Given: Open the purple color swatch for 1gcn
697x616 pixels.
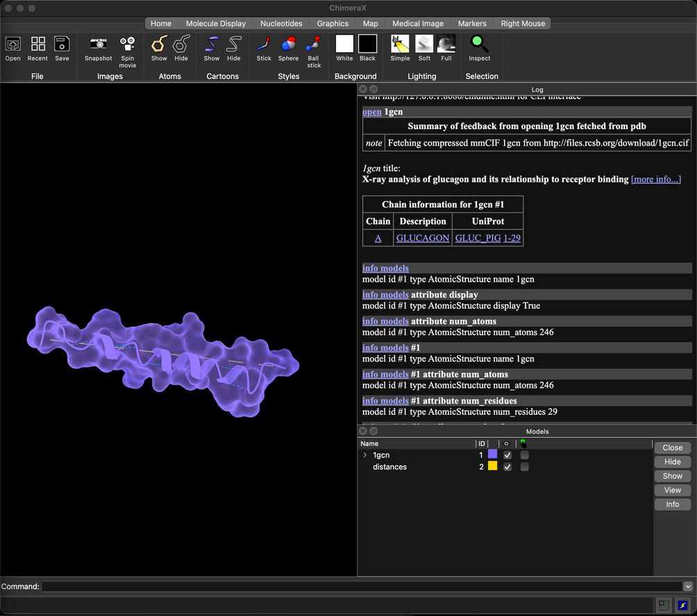Looking at the screenshot, I should click(492, 454).
